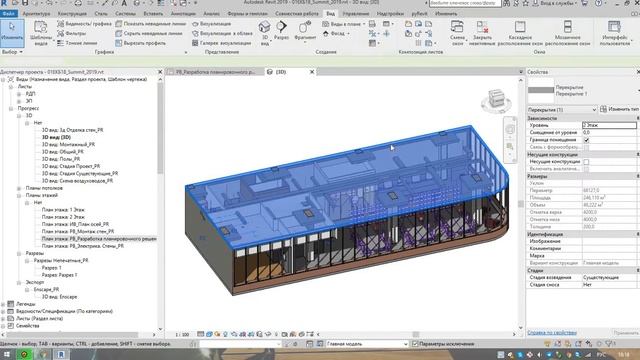Switch to PB_Разработка планировочного view tab

coord(215,72)
